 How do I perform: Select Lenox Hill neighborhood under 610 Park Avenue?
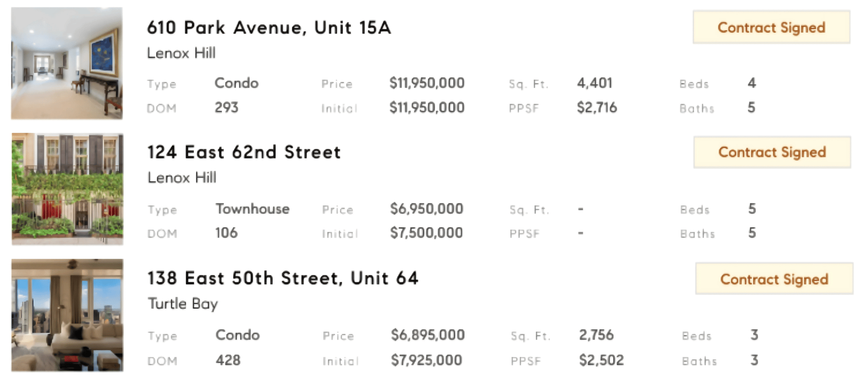[181, 53]
